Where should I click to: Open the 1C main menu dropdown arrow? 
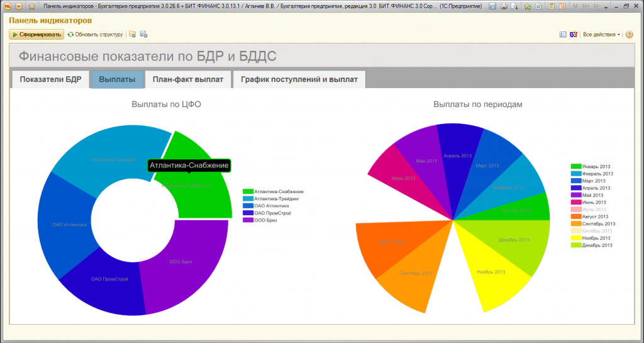[x=18, y=6]
